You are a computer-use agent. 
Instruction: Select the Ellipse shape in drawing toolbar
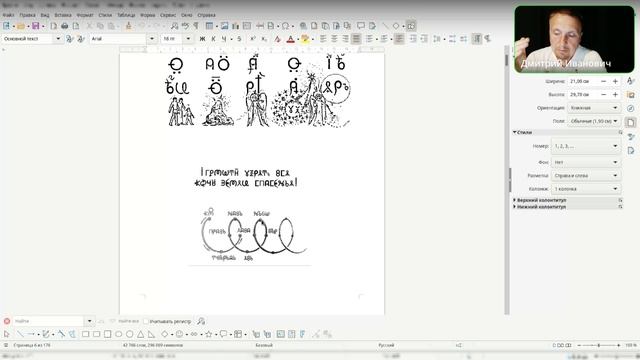click(118, 334)
